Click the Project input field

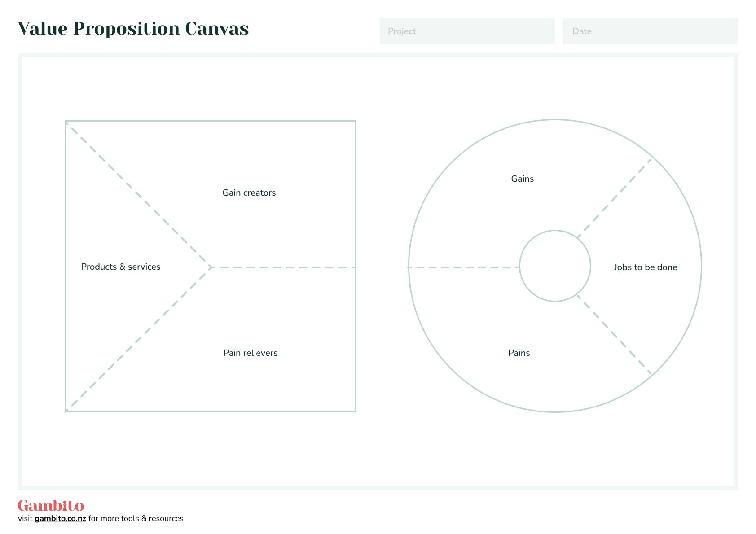point(467,31)
